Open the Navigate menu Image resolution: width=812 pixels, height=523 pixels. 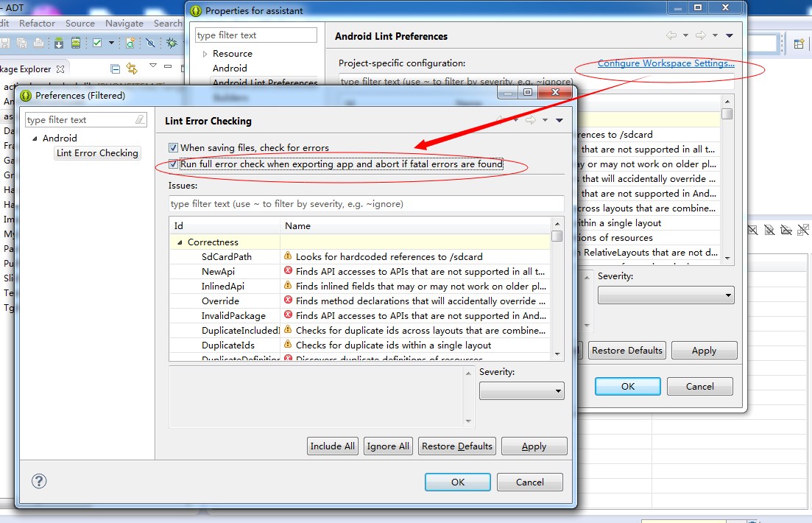pyautogui.click(x=124, y=24)
